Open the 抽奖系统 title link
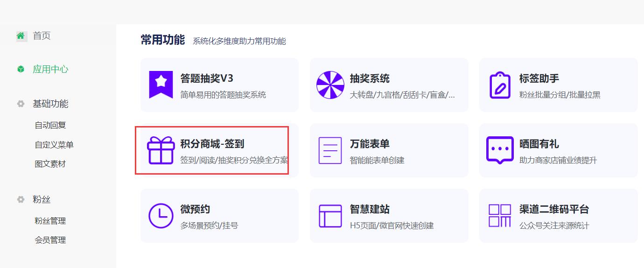The height and width of the screenshot is (268, 644). [x=370, y=78]
